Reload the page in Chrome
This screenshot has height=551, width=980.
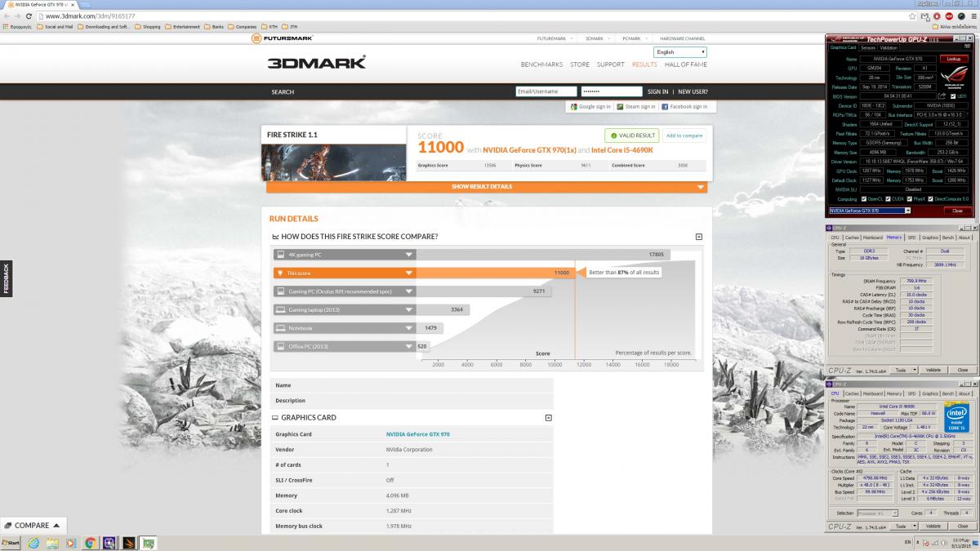coord(29,16)
